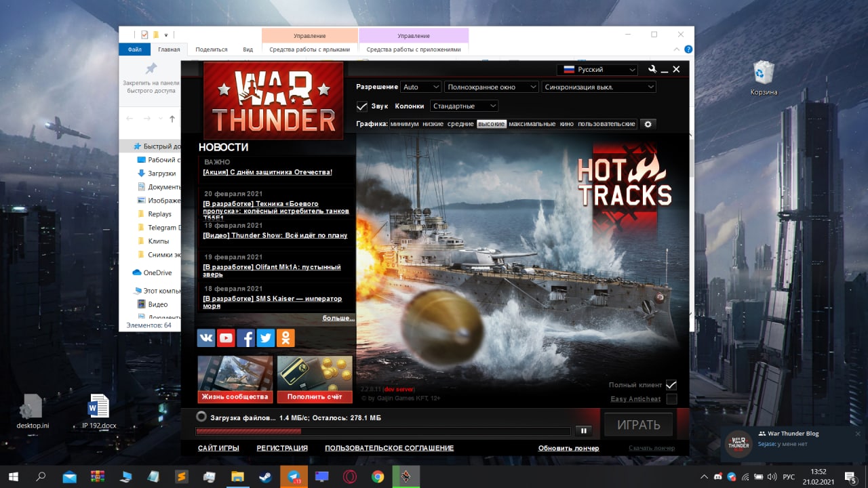The image size is (868, 488).
Task: Switch to Главная ribbon tab
Action: (169, 49)
